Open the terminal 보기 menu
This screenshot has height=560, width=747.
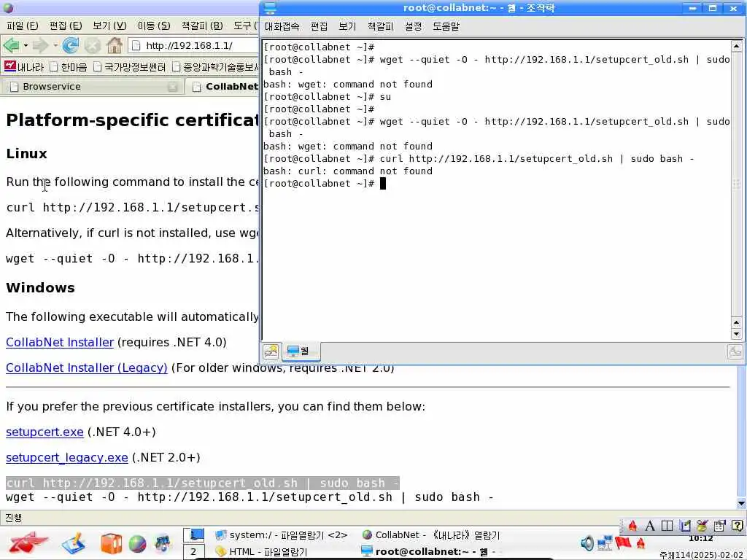pos(347,27)
